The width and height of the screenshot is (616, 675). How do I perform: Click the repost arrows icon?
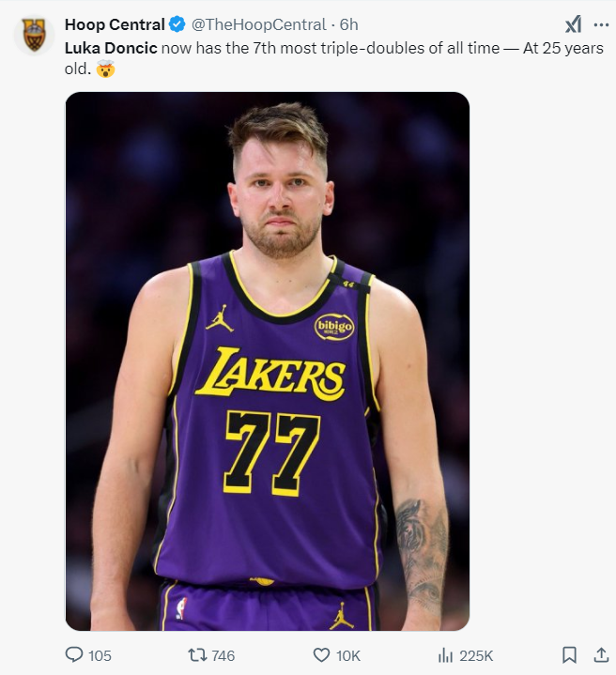(x=197, y=654)
